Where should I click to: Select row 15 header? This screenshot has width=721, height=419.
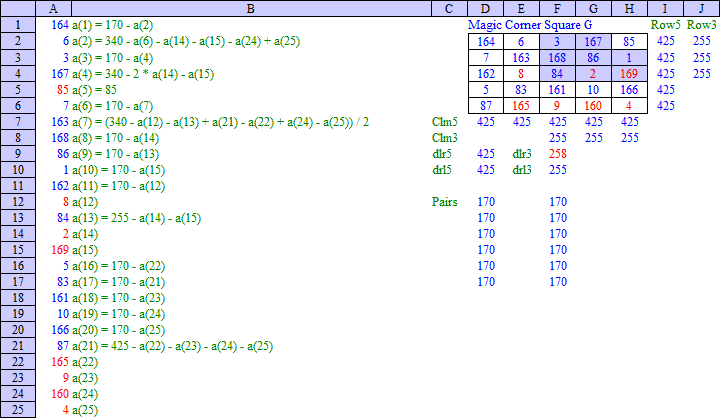18,249
